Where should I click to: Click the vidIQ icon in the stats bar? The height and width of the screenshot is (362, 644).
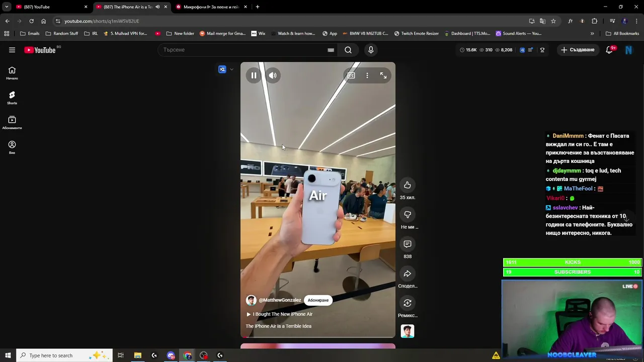[522, 50]
